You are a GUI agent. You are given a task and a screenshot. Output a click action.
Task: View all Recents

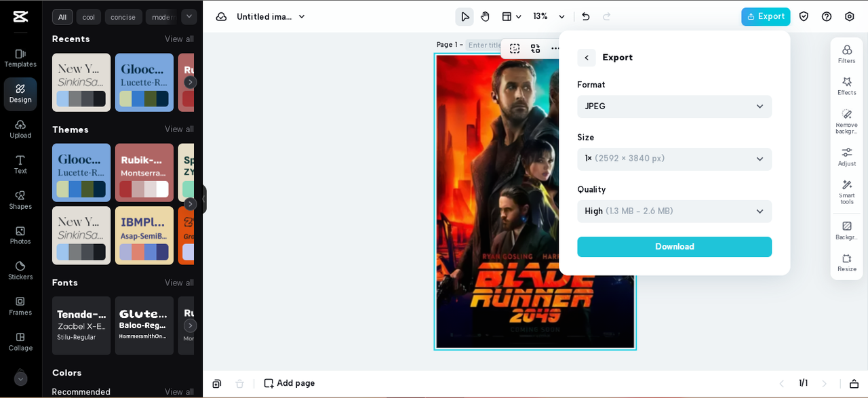(179, 39)
